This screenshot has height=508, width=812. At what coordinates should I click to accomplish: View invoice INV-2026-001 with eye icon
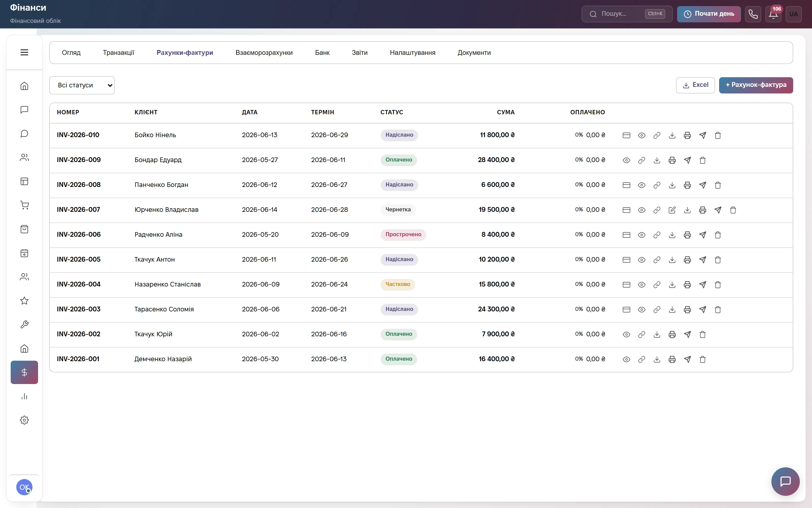pyautogui.click(x=626, y=359)
